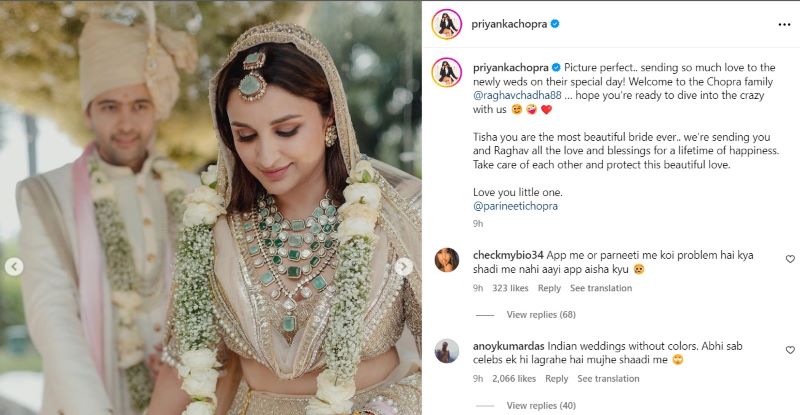The height and width of the screenshot is (415, 800).
Task: Go to the next photo with the right arrow
Action: click(x=405, y=267)
